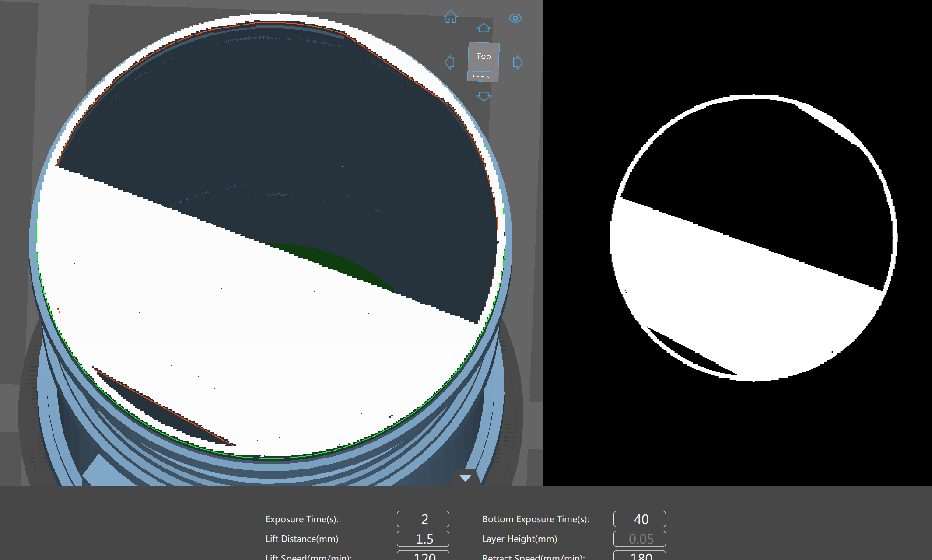Viewport: 932px width, 560px height.
Task: Click the grayed Layer Height field
Action: pyautogui.click(x=639, y=539)
